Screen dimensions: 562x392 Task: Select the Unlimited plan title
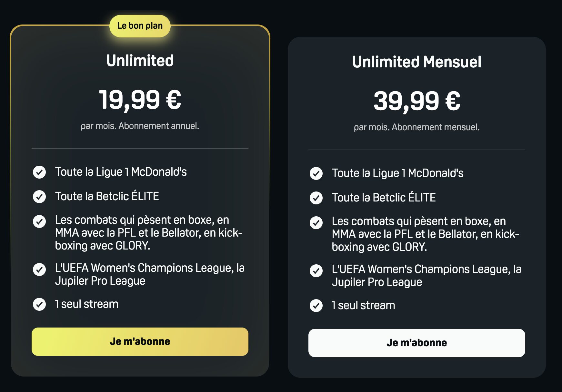140,61
